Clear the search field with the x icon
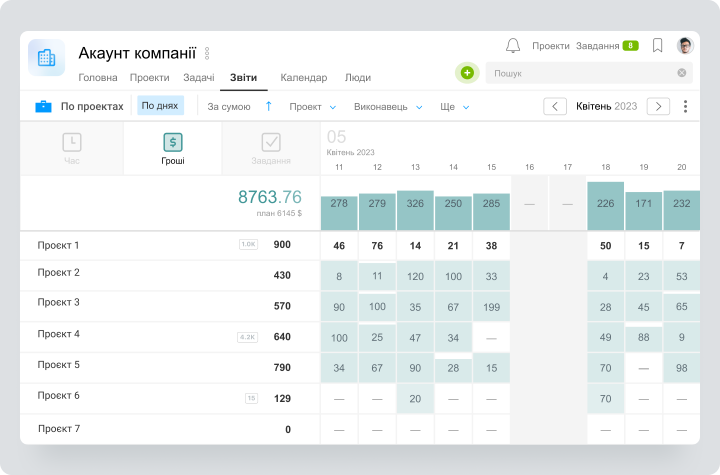This screenshot has width=720, height=475. [681, 73]
